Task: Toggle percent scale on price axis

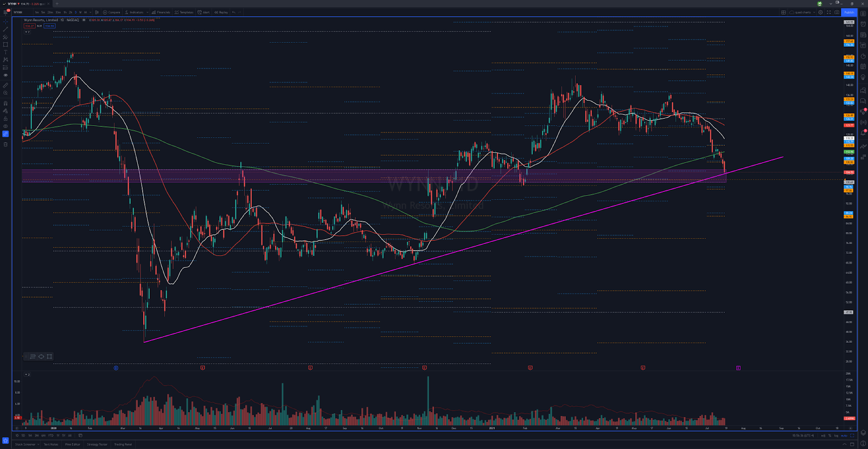Action: 829,435
